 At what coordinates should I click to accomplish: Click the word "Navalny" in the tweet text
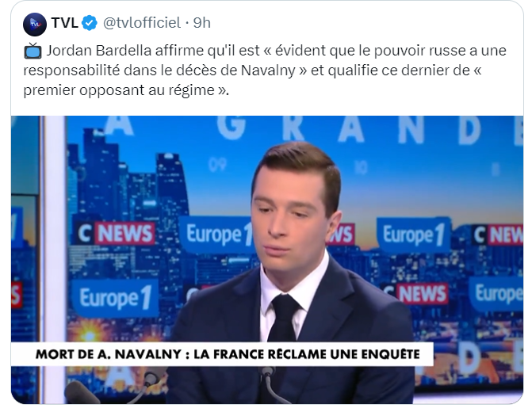coord(268,71)
